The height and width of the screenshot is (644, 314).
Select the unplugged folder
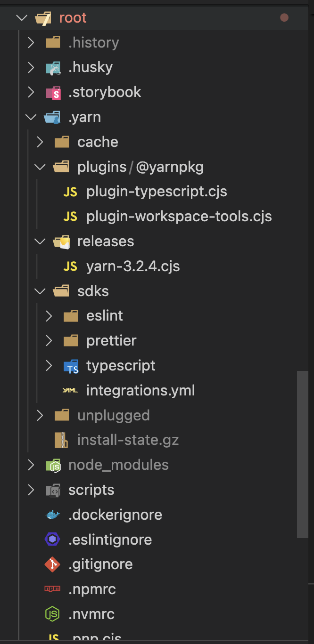[113, 415]
